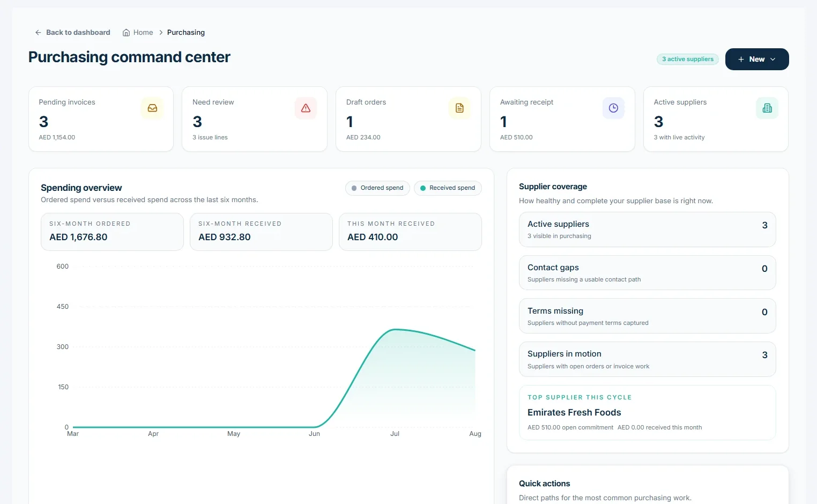817x504 pixels.
Task: Click the This month received AED 410.00 value
Action: pyautogui.click(x=373, y=237)
